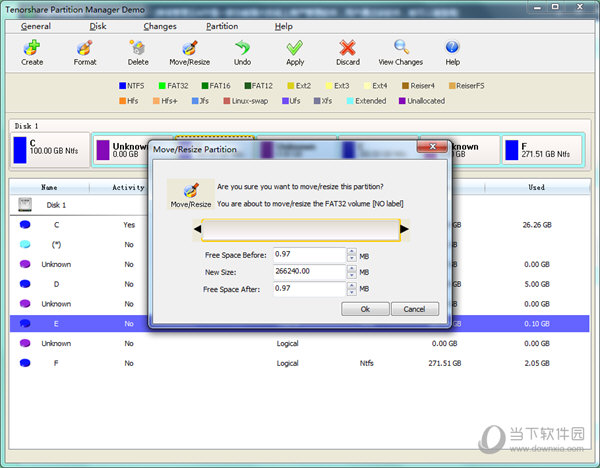This screenshot has width=600, height=468.
Task: Cancel the Move/Resize dialog
Action: tap(414, 309)
